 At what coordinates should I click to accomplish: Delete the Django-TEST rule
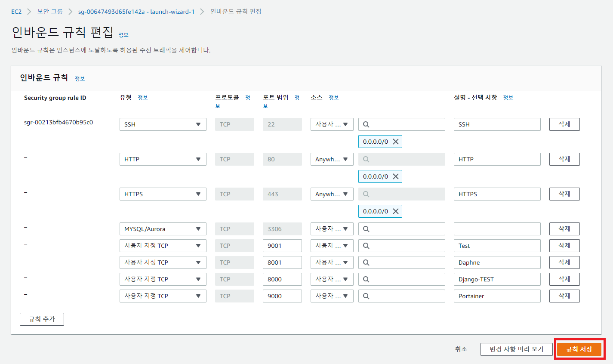coord(564,279)
